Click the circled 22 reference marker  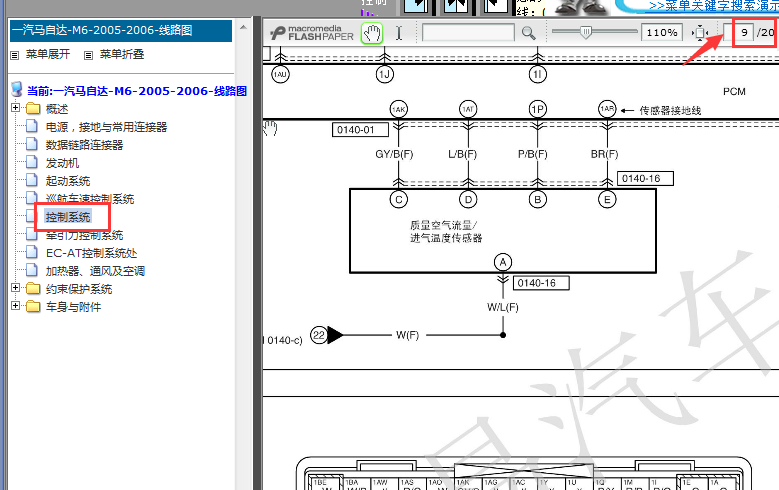pos(319,335)
